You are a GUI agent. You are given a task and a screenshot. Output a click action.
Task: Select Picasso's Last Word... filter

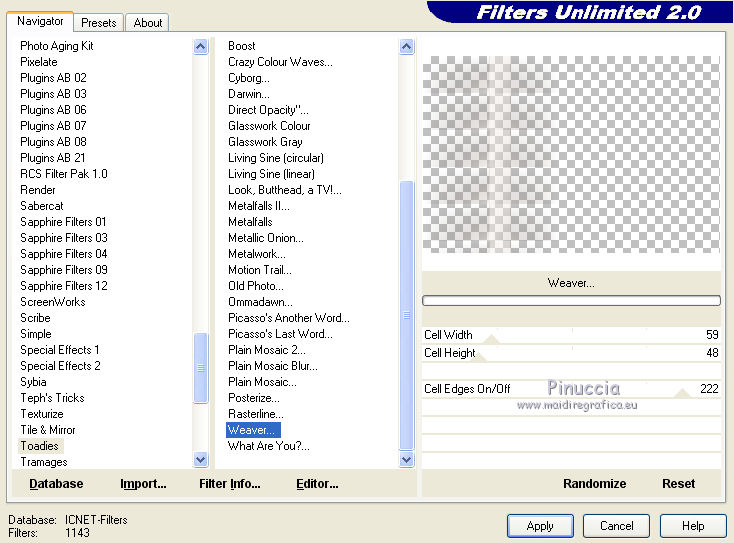(x=280, y=334)
